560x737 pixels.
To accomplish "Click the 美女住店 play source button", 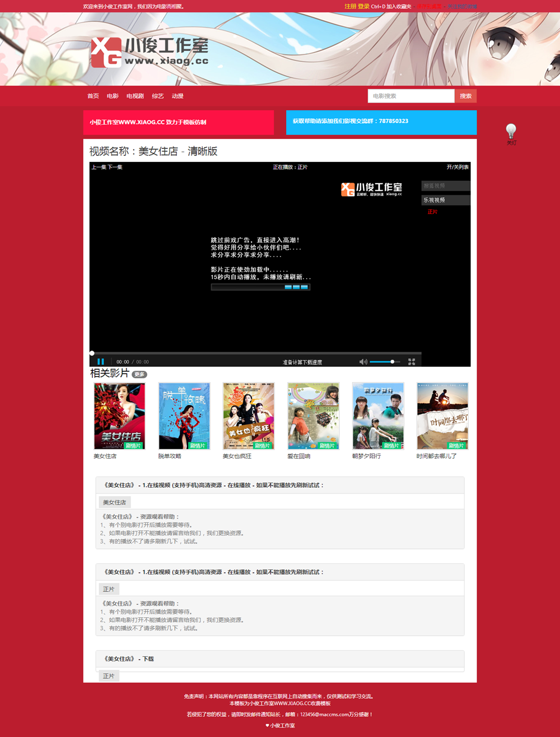I will (114, 502).
